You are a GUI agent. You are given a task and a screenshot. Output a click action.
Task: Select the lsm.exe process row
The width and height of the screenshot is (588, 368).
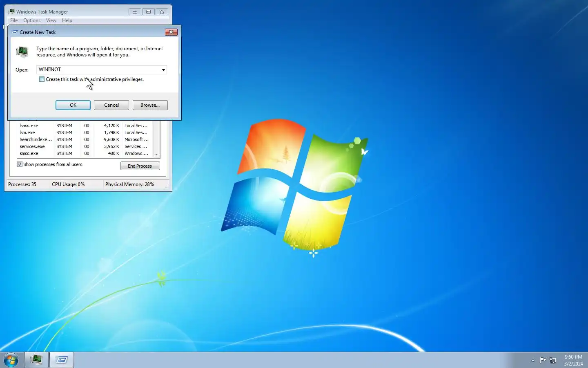[x=85, y=132]
